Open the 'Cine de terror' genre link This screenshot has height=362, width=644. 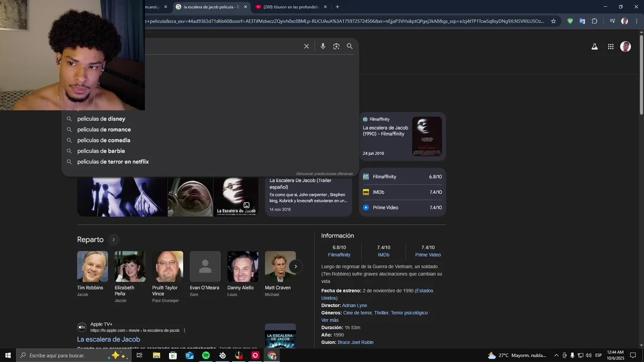pyautogui.click(x=357, y=313)
